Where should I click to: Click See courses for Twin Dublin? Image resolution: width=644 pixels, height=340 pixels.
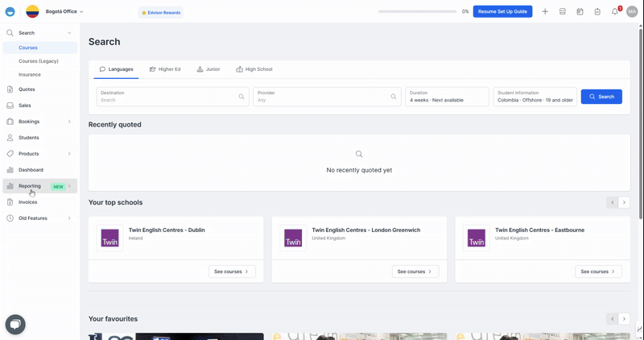[x=232, y=272]
